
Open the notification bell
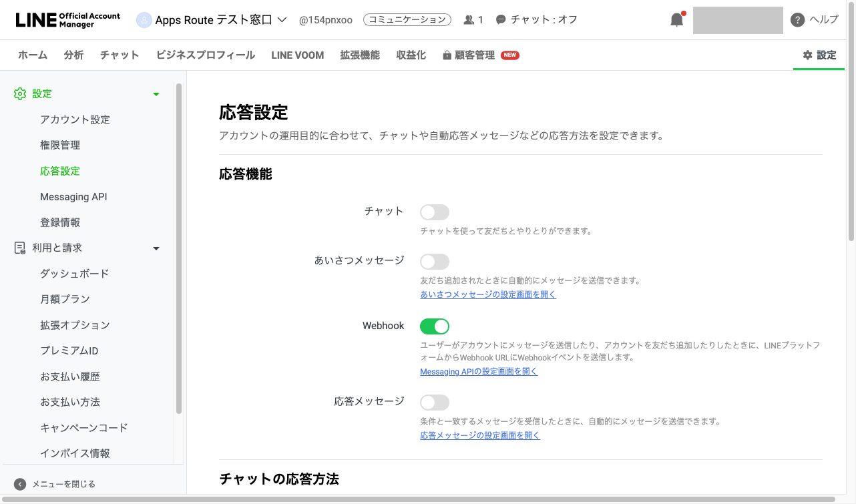tap(677, 20)
